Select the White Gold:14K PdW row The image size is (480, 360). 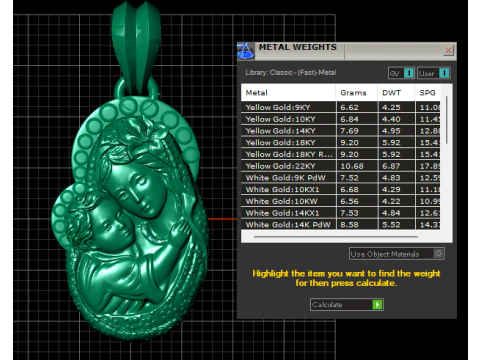point(340,224)
